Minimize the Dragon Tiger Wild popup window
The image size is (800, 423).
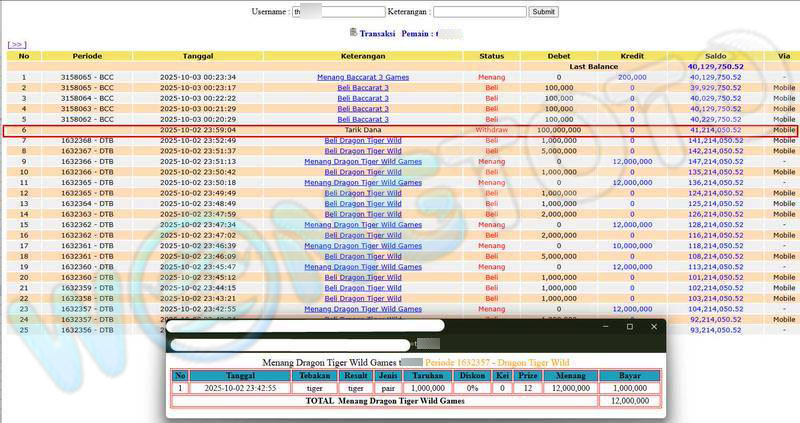pos(603,327)
